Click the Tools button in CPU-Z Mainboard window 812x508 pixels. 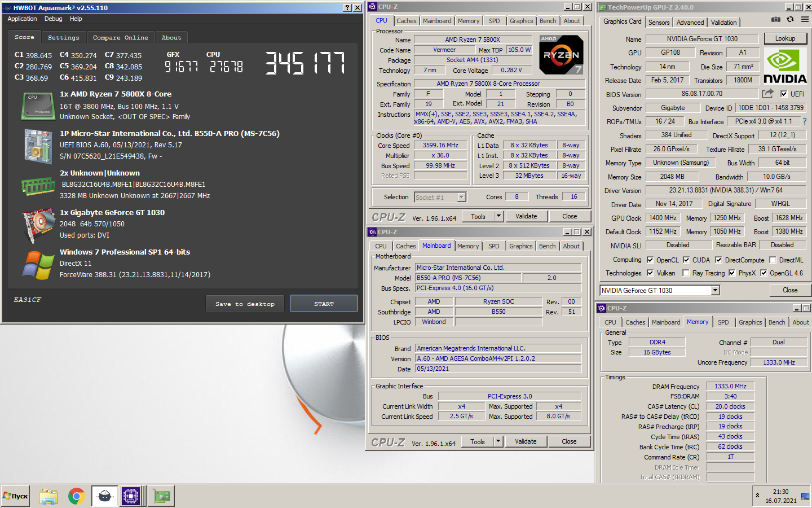click(x=477, y=441)
